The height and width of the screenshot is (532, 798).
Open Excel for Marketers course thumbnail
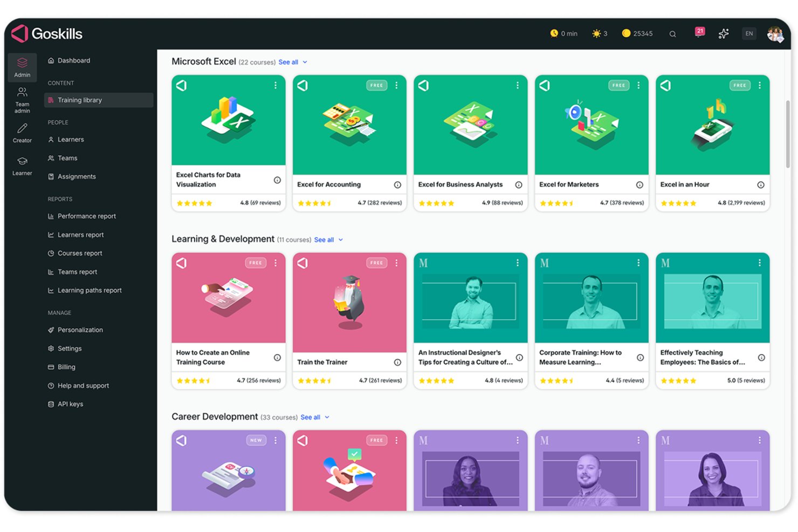pos(591,125)
